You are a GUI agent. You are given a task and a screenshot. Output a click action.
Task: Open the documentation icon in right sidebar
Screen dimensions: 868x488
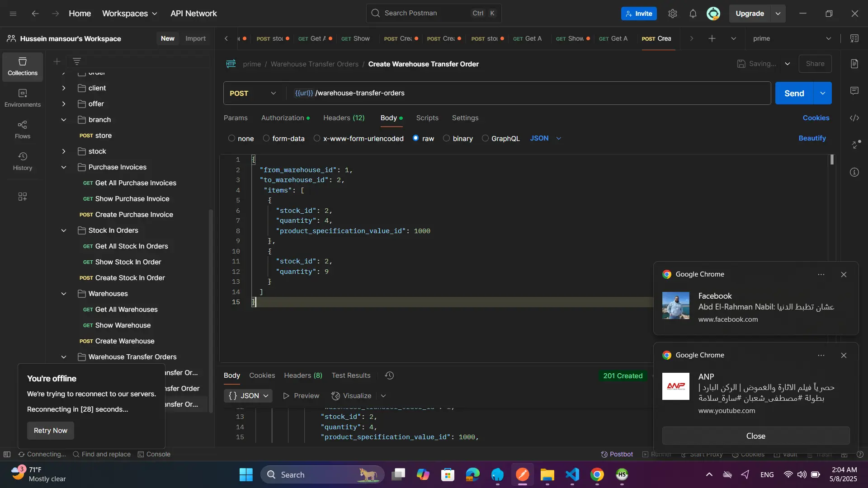pos(854,64)
